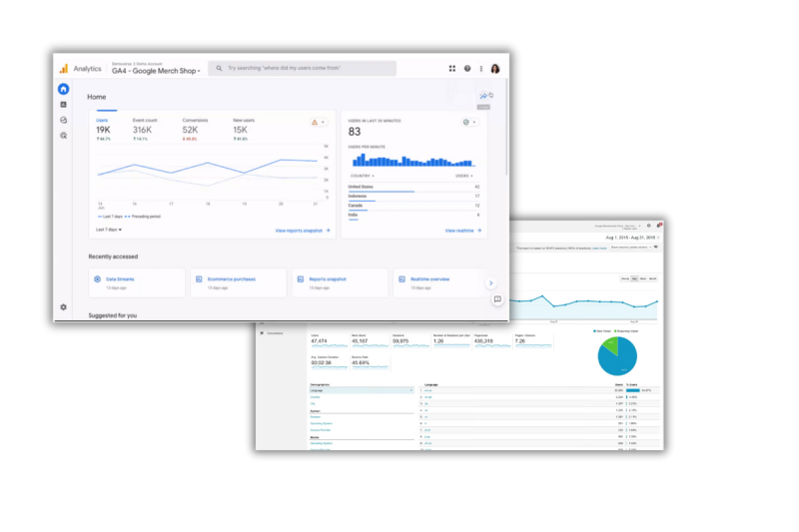799x532 pixels.
Task: Click Learn more link in rear window
Action: point(600,248)
